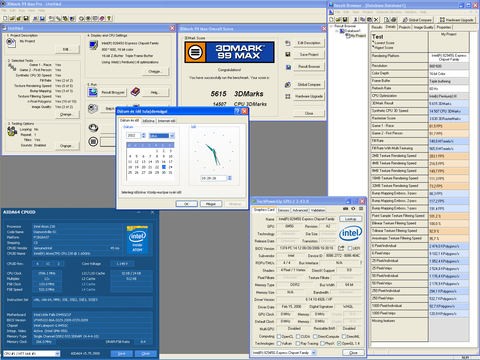Switch to the Sensors tab in GPU-Z
The image size is (480, 360).
283,210
